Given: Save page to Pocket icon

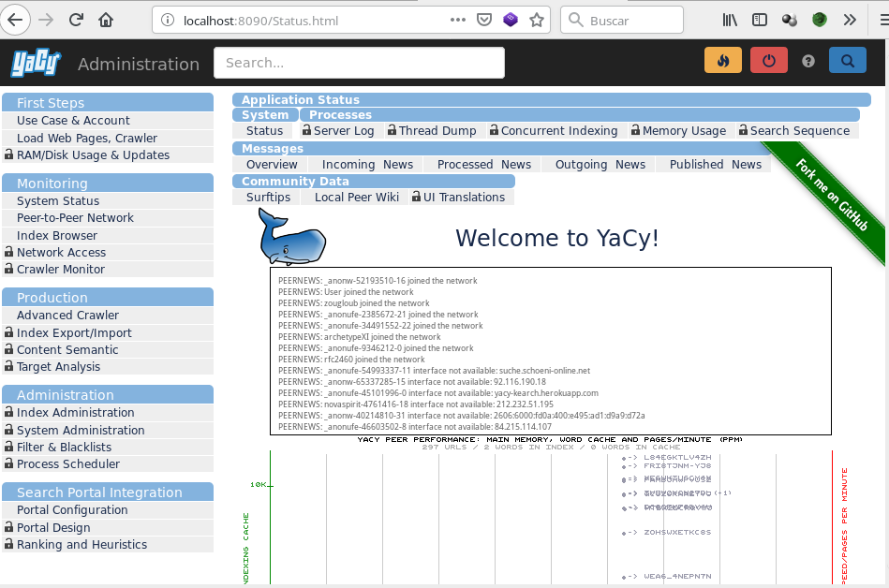Looking at the screenshot, I should pos(483,20).
